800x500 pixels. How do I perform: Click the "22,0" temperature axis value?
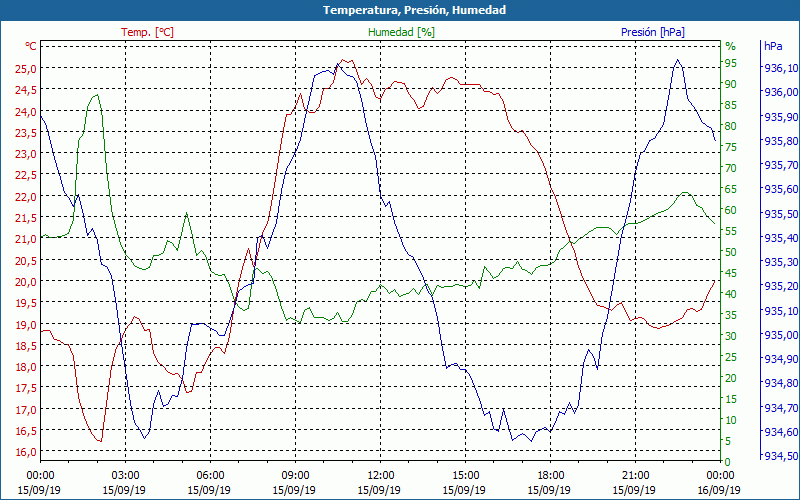click(27, 196)
